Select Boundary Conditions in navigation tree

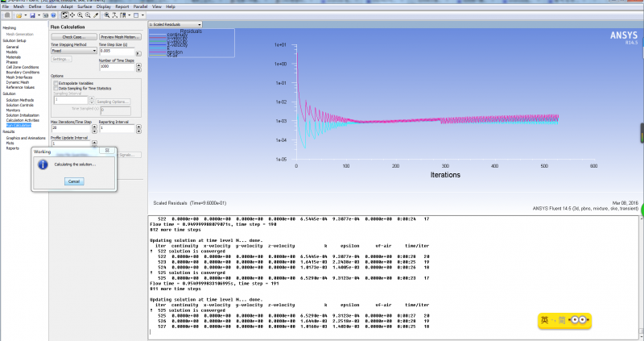click(x=23, y=73)
